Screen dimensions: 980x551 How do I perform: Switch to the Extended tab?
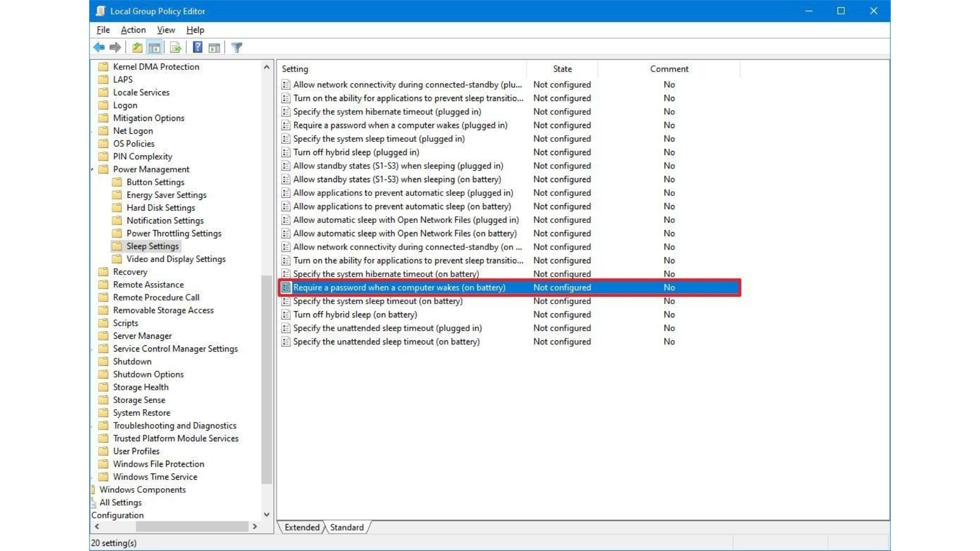tap(302, 527)
